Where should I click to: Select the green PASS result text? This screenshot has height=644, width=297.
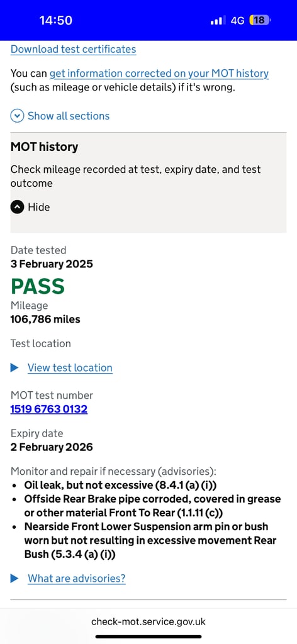point(38,286)
